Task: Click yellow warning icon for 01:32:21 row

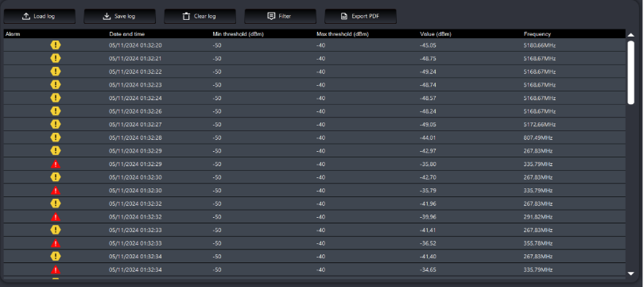Action: point(56,58)
